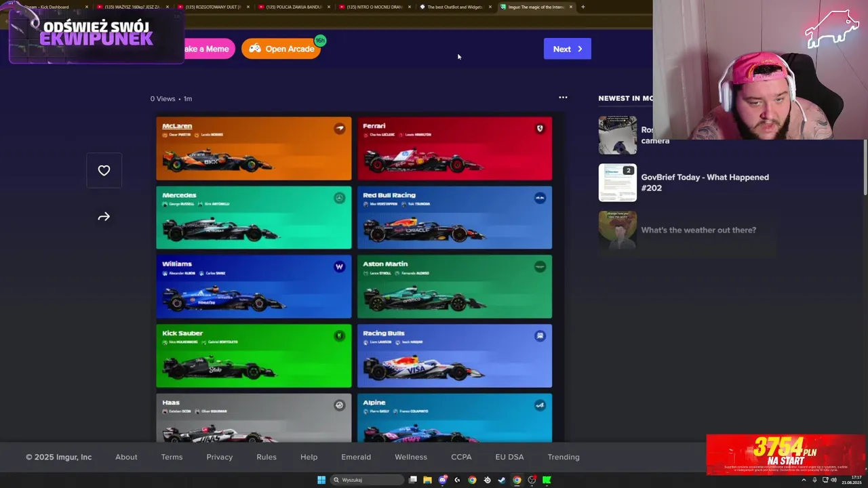Screen dimensions: 868x488
Task: Click the Ferrari team name text
Action: 374,126
